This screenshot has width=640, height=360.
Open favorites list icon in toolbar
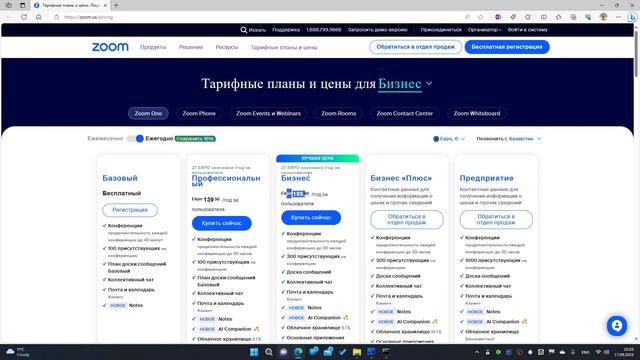tap(558, 17)
